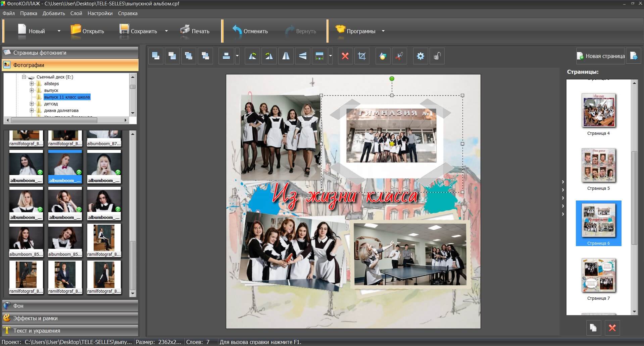644x346 pixels.
Task: Select the Из жизни класса title text
Action: point(345,196)
